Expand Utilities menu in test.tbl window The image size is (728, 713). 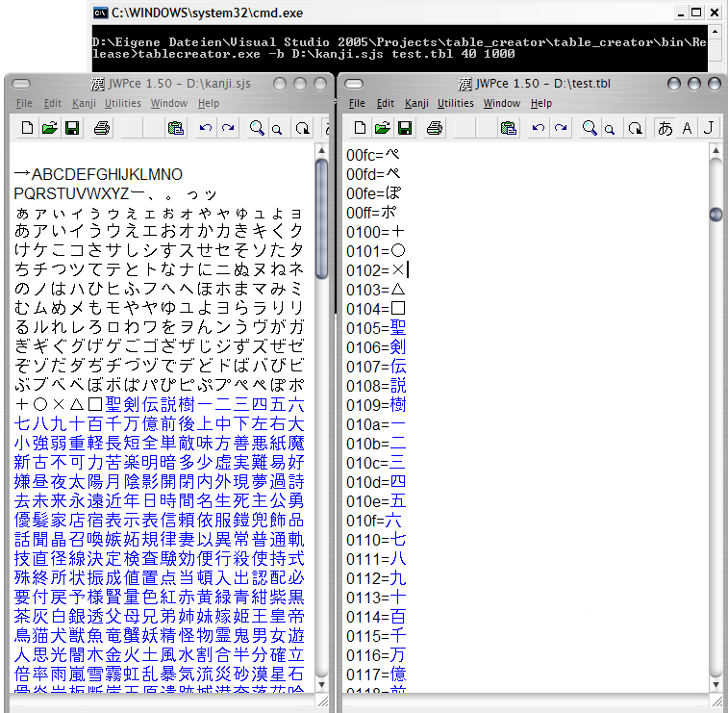pyautogui.click(x=456, y=103)
